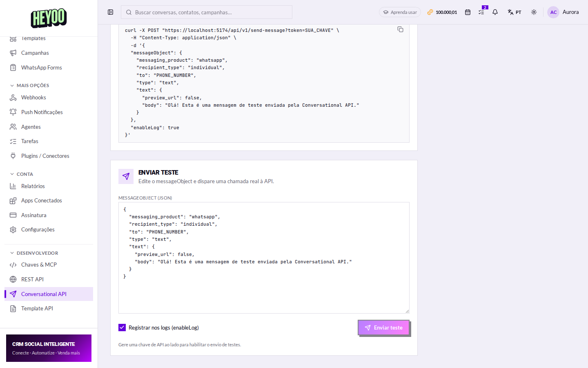The image size is (588, 368).
Task: Navigate to Webhooks
Action: (49, 97)
